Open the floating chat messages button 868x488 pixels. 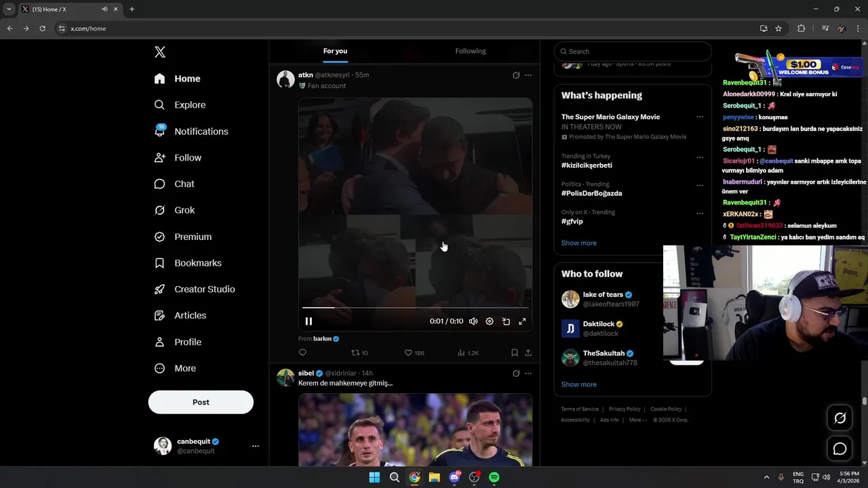pyautogui.click(x=840, y=449)
